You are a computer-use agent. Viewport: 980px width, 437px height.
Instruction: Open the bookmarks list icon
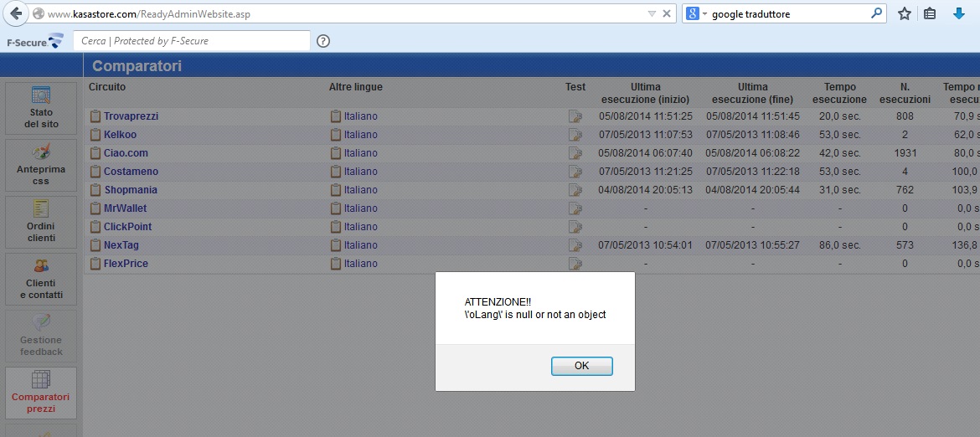pos(930,13)
